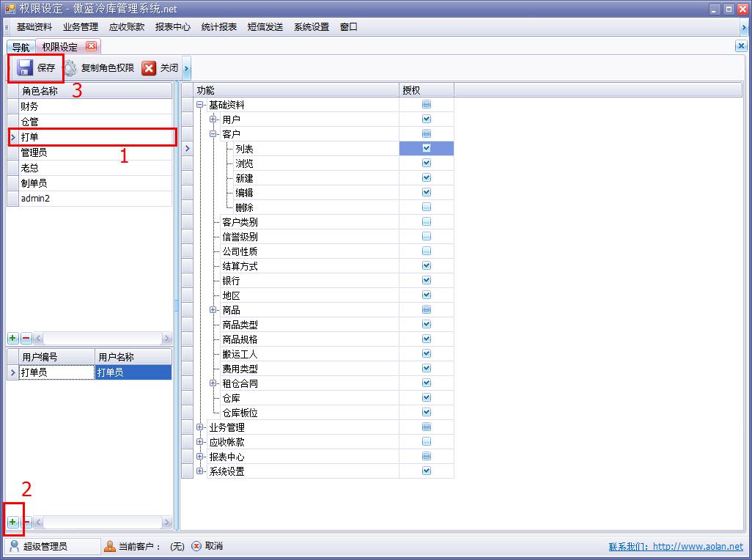Click the red X close toolbar icon
This screenshot has height=560, width=752.
[149, 68]
